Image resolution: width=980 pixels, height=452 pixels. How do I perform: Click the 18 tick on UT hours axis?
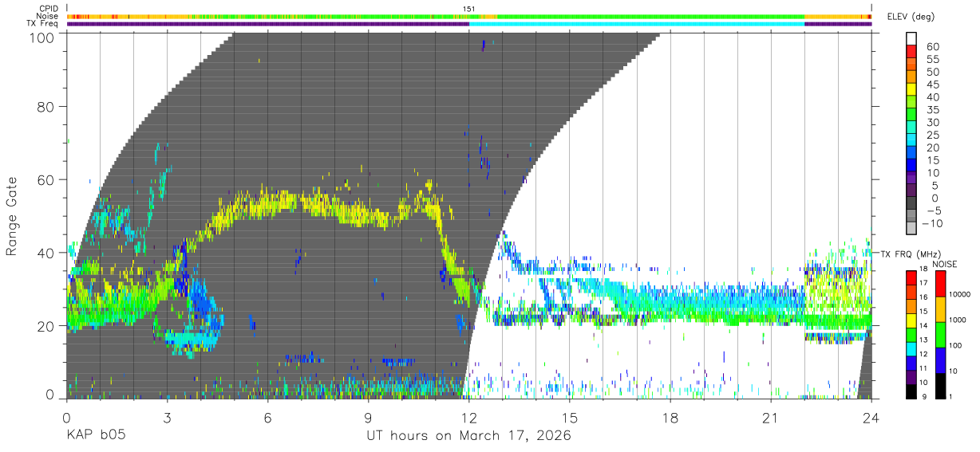point(670,418)
